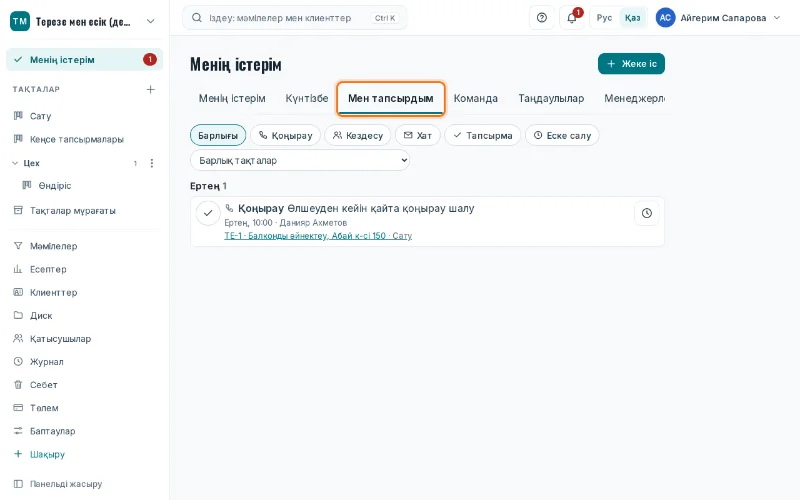Filter by Қоңырау chip
This screenshot has width=800, height=500.
285,135
